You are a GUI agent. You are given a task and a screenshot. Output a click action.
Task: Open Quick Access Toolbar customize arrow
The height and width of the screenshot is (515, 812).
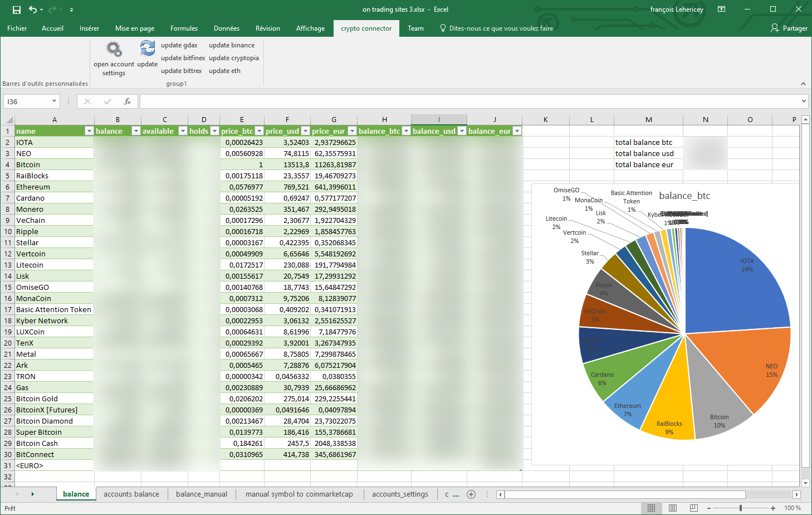coord(71,10)
